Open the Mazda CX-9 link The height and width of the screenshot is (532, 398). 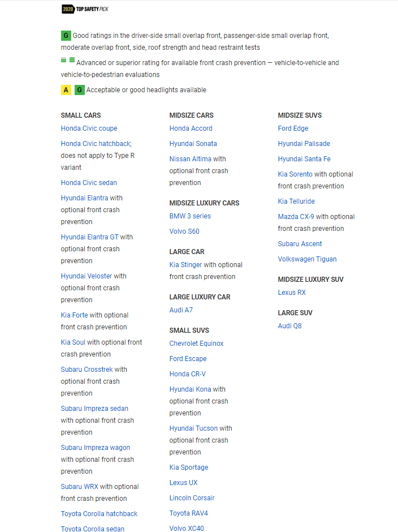click(296, 217)
